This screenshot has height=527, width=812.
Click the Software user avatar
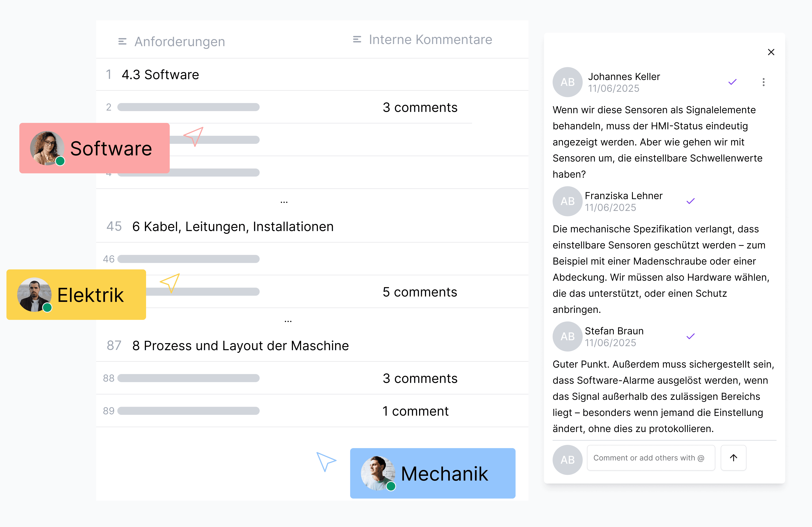47,148
